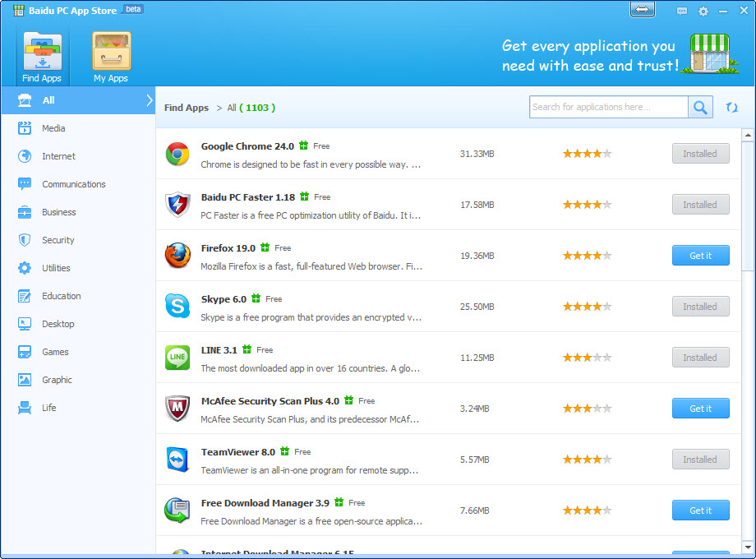The height and width of the screenshot is (559, 756).
Task: Click the scrollbar up arrow
Action: (x=748, y=135)
